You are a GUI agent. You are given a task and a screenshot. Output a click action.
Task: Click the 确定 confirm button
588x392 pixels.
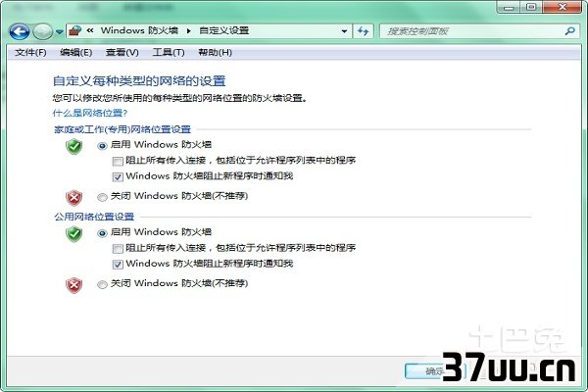[435, 371]
